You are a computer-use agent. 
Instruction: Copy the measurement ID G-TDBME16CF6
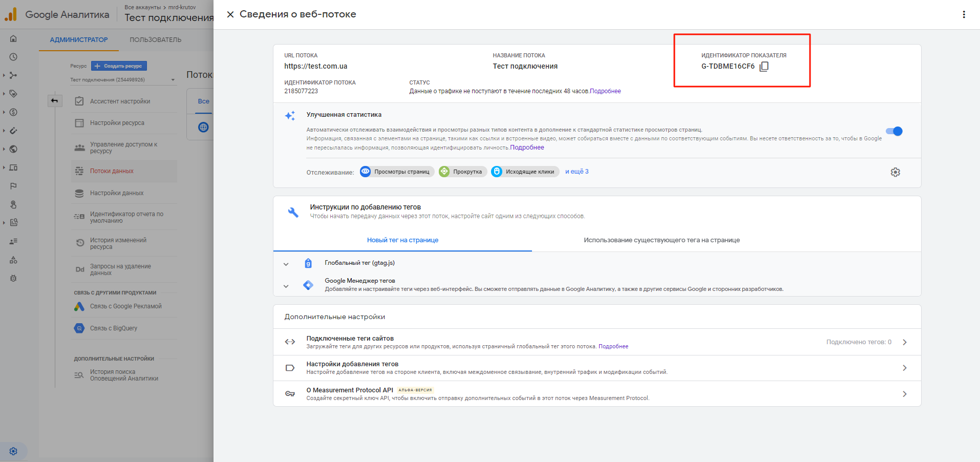tap(764, 66)
